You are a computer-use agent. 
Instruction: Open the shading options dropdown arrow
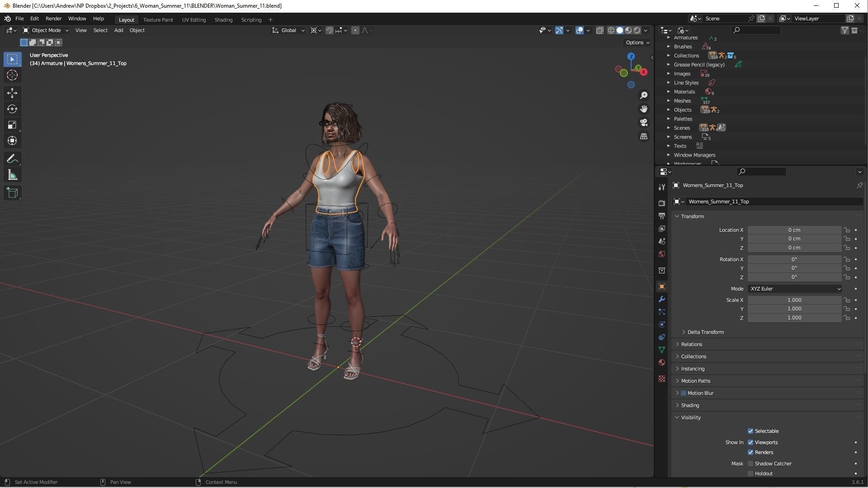646,30
